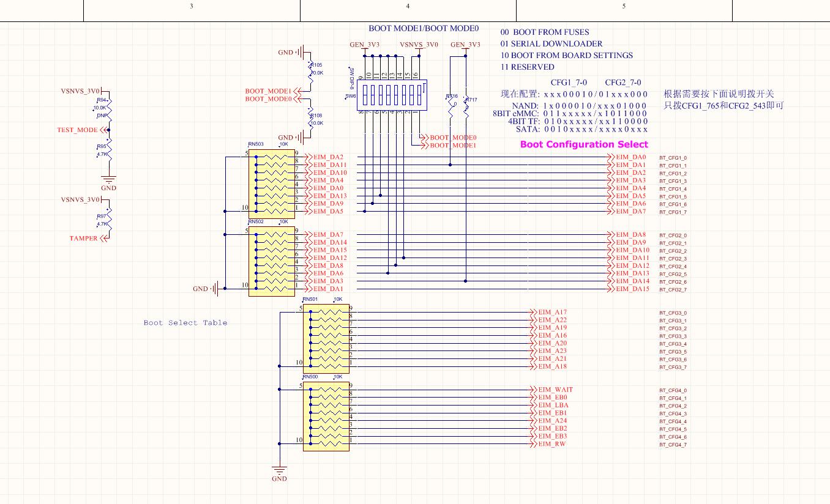Click the EIM_RW net port

point(547,444)
